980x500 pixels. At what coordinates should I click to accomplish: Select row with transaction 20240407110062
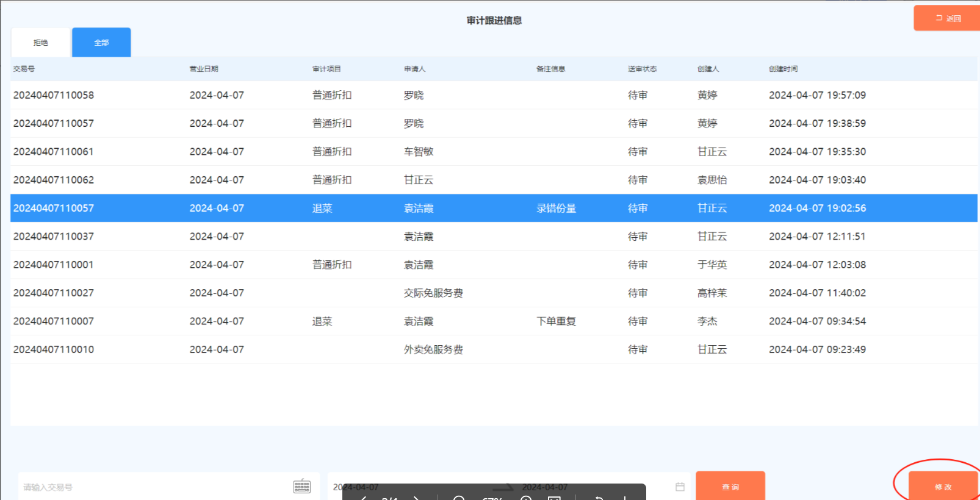coord(54,180)
